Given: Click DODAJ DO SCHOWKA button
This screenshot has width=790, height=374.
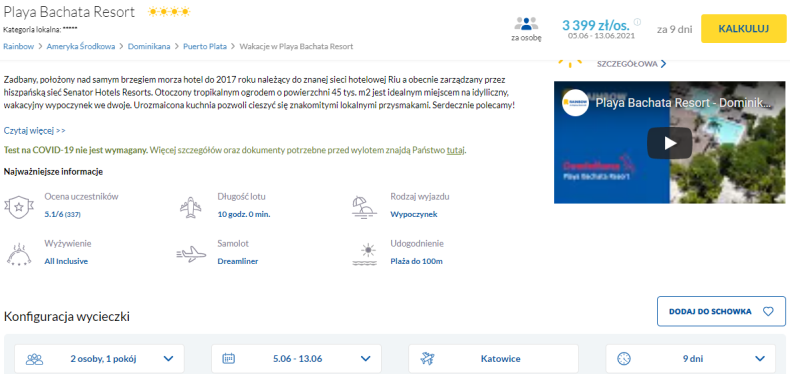Looking at the screenshot, I should [x=721, y=311].
